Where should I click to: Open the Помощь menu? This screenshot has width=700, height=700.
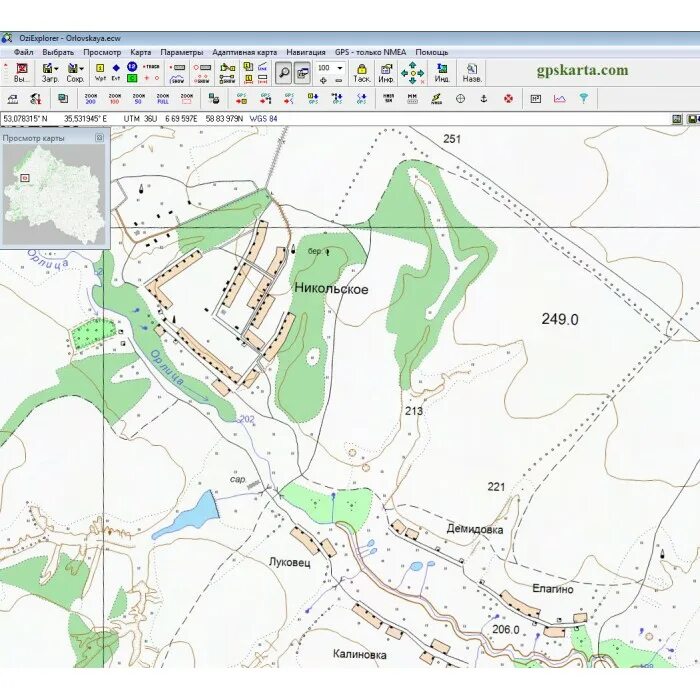(x=432, y=52)
